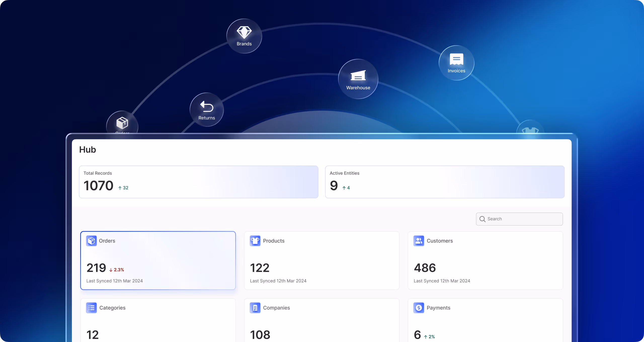Viewport: 644px width, 342px height.
Task: Open the Orders card
Action: pos(158,261)
